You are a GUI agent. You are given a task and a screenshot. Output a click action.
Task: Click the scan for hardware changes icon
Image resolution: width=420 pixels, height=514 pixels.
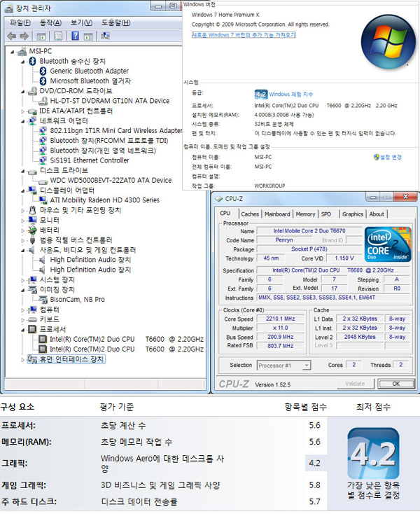(x=106, y=36)
